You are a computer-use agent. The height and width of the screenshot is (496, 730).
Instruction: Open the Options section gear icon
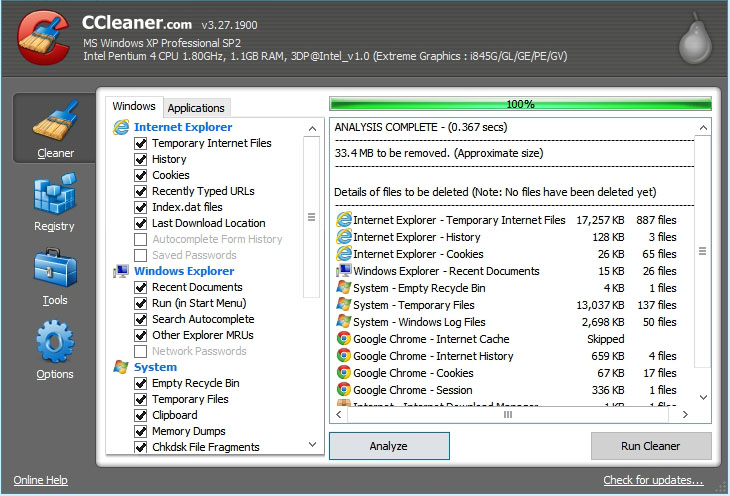(x=55, y=341)
